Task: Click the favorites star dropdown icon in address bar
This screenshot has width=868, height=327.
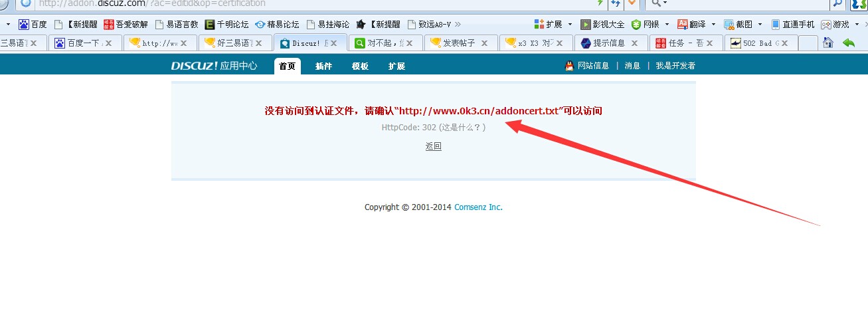Action: coord(632,3)
